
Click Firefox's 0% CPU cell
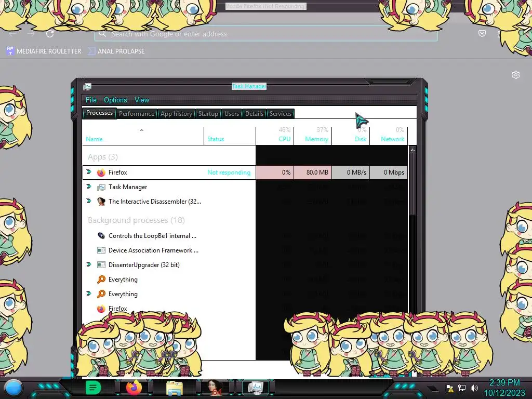click(275, 172)
